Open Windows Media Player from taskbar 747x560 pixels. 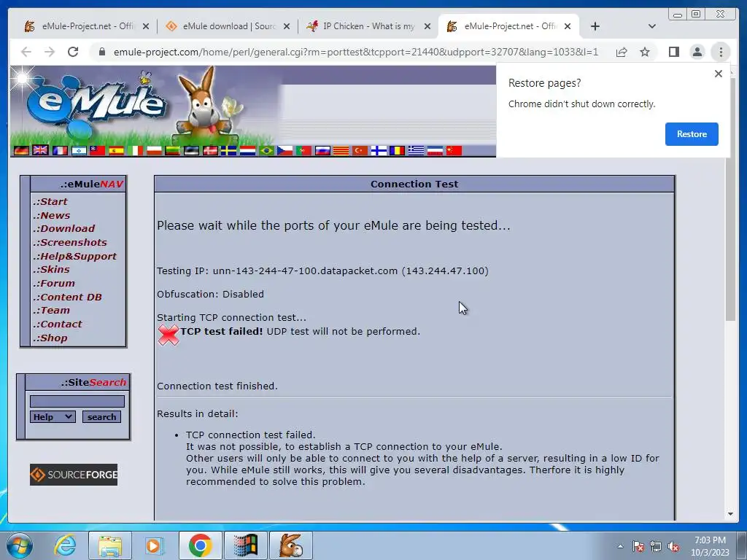click(155, 545)
